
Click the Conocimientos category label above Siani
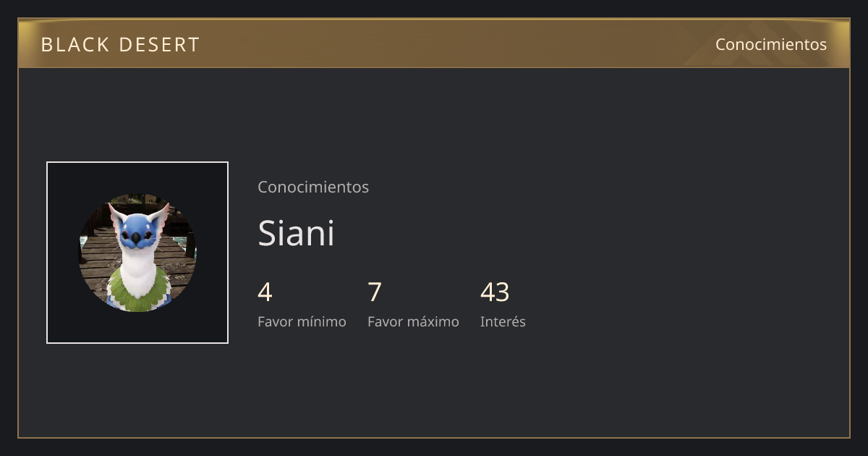coord(313,187)
